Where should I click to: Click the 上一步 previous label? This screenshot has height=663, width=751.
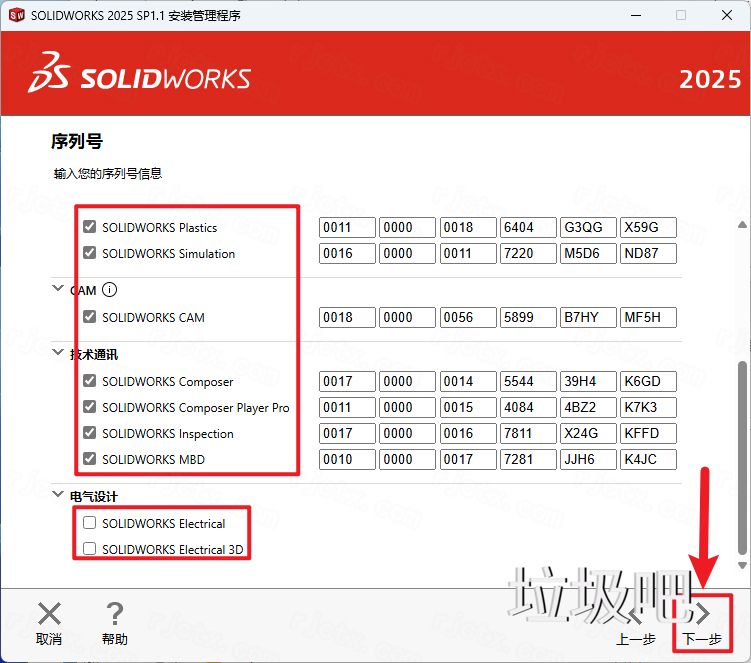point(636,639)
